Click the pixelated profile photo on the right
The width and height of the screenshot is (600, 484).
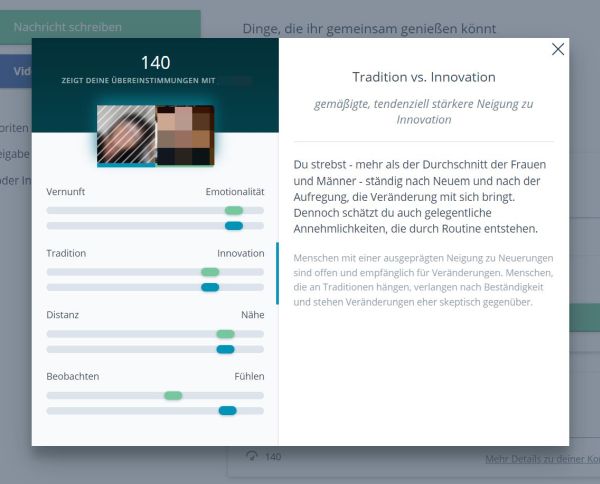[x=185, y=135]
